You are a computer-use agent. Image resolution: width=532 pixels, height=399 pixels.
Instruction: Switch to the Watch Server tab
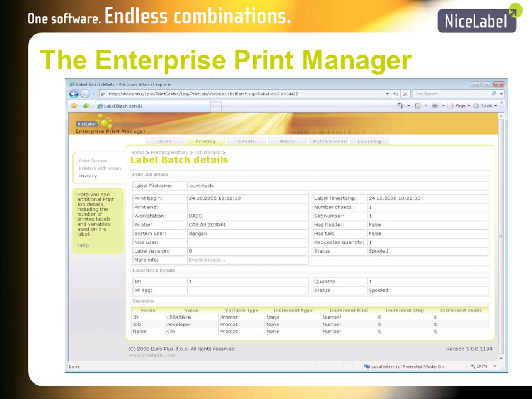329,141
